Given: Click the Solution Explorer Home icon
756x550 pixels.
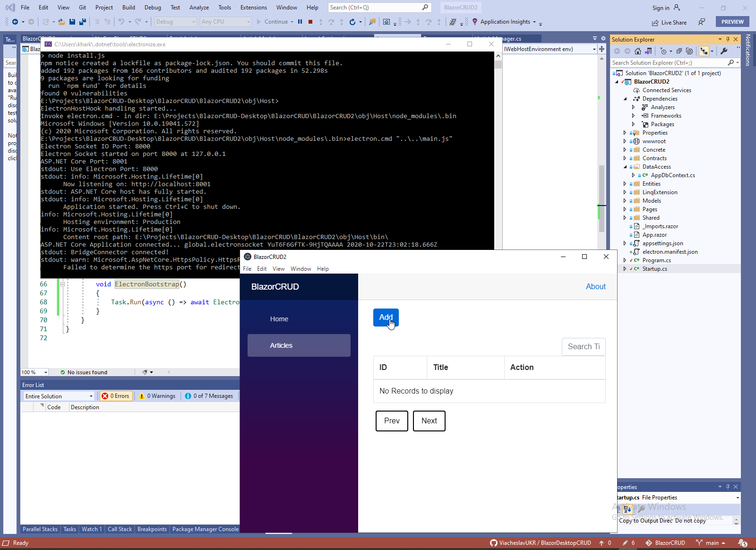Looking at the screenshot, I should tap(638, 51).
